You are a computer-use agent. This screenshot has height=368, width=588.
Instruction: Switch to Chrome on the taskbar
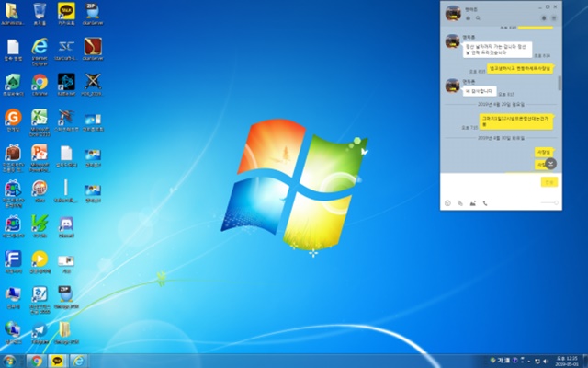pyautogui.click(x=37, y=361)
